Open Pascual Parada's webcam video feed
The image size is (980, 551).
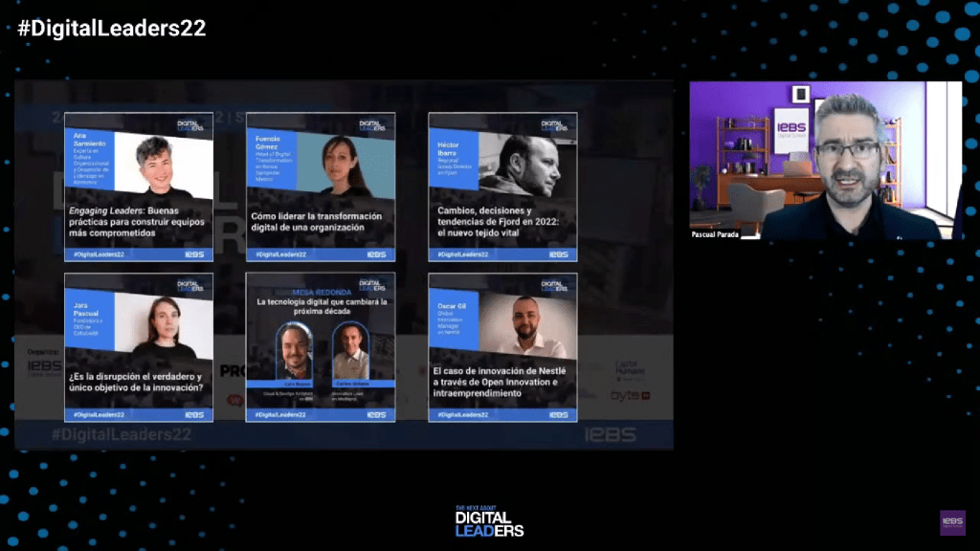tap(825, 160)
